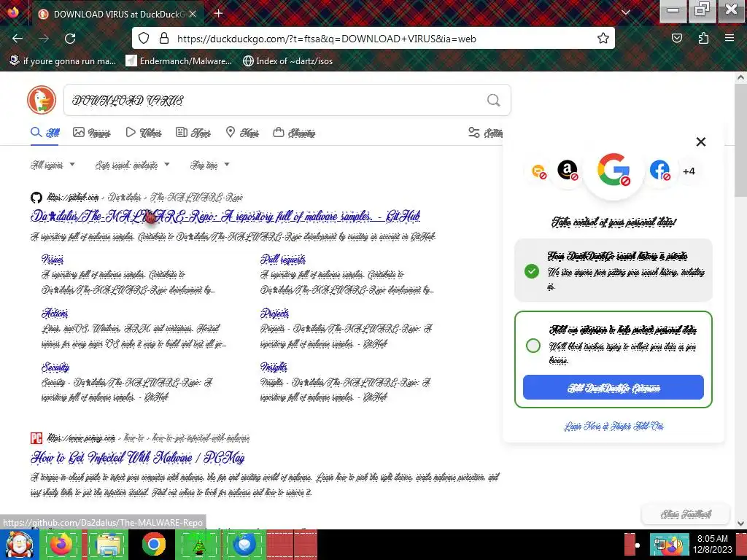Switch to the Images tab
Image resolution: width=747 pixels, height=560 pixels.
point(91,133)
